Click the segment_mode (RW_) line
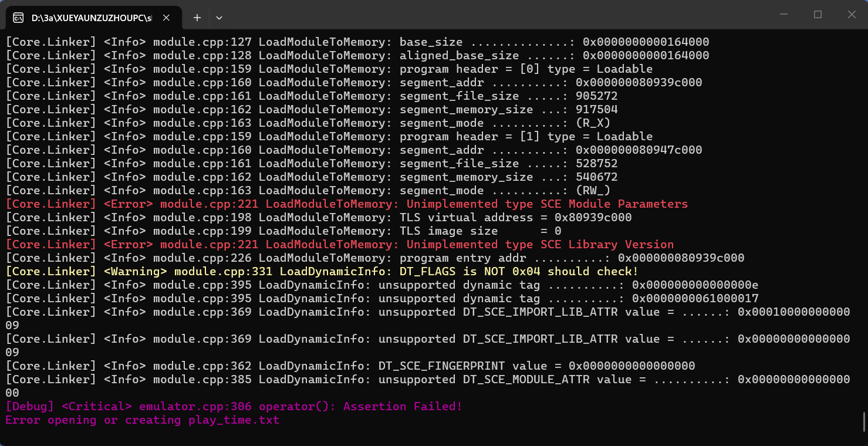868x446 pixels. click(x=308, y=190)
